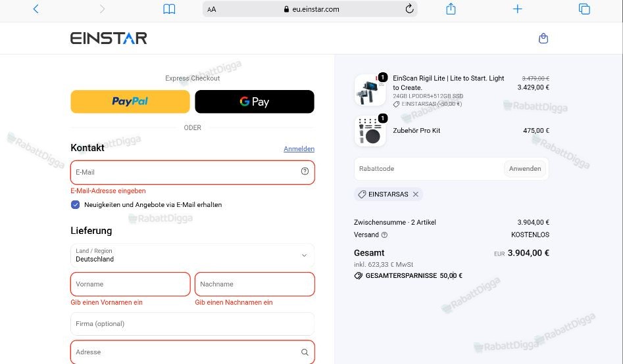The image size is (623, 364).
Task: Click the Gib einen Vornamen ein error
Action: pyautogui.click(x=107, y=302)
